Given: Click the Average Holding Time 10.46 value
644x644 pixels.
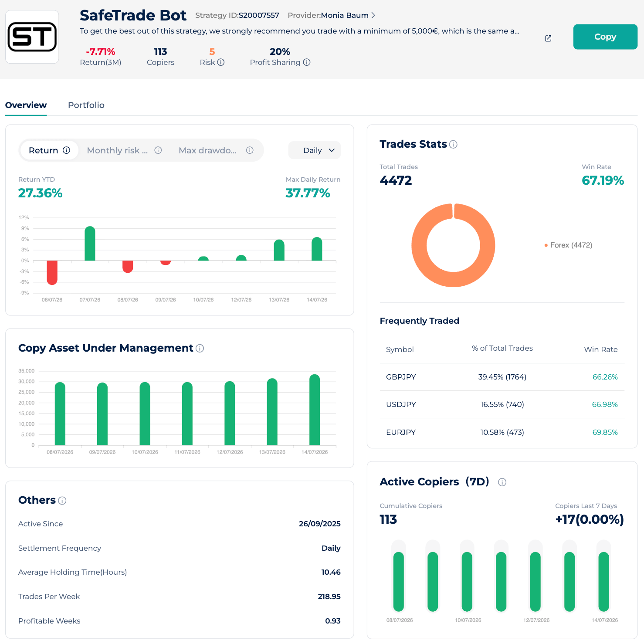Looking at the screenshot, I should tap(331, 572).
